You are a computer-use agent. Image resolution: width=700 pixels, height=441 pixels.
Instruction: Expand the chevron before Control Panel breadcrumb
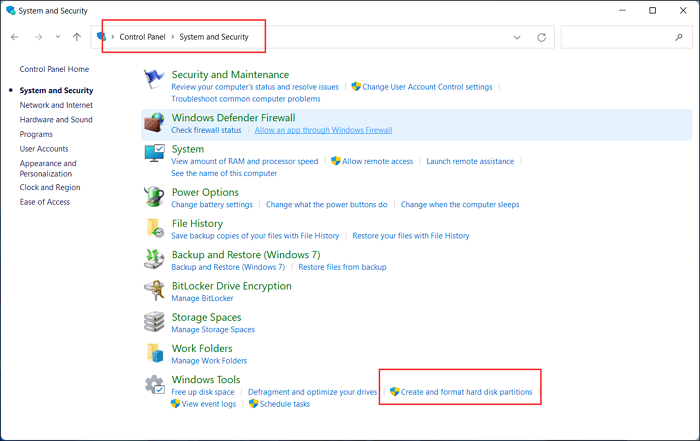click(113, 37)
